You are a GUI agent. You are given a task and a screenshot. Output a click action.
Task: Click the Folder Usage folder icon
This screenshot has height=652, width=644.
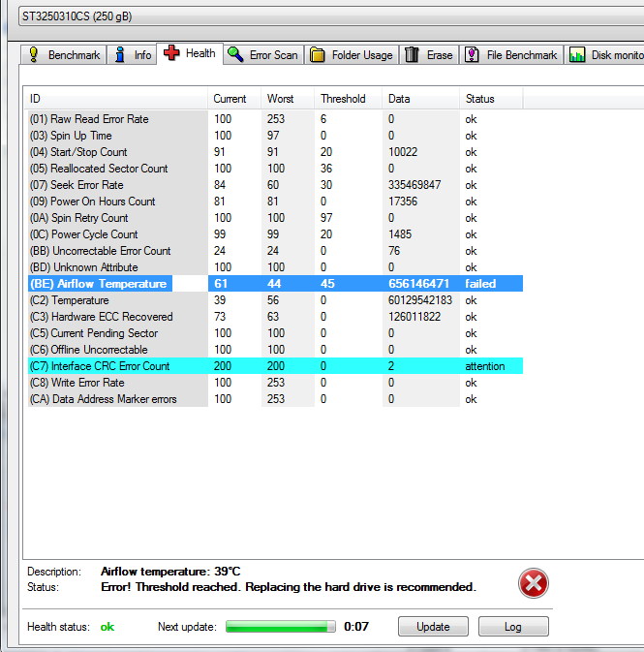coord(318,55)
